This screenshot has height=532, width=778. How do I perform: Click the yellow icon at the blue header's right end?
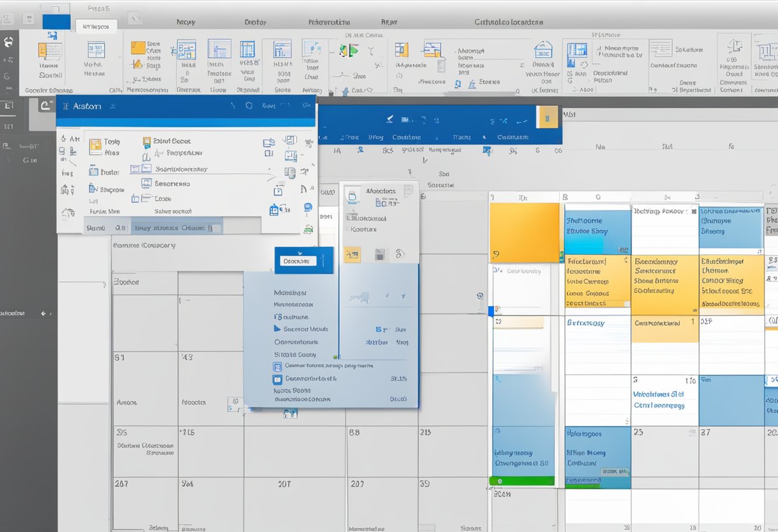click(x=547, y=117)
